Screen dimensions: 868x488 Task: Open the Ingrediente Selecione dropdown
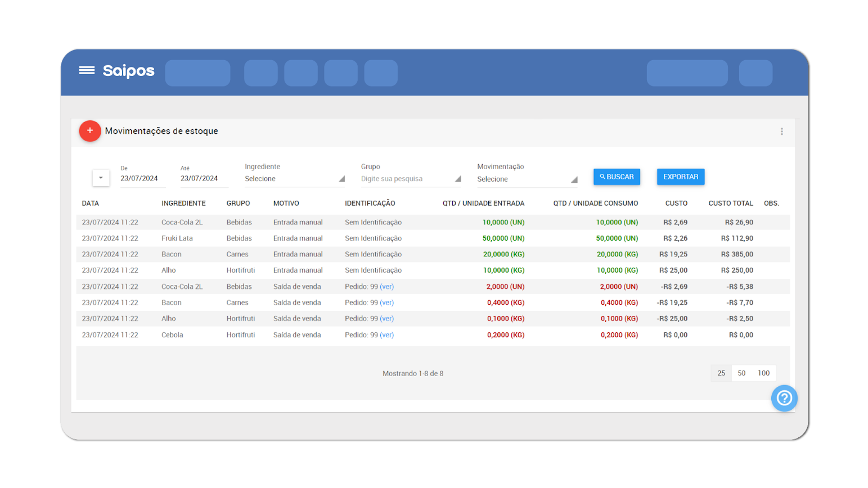294,179
